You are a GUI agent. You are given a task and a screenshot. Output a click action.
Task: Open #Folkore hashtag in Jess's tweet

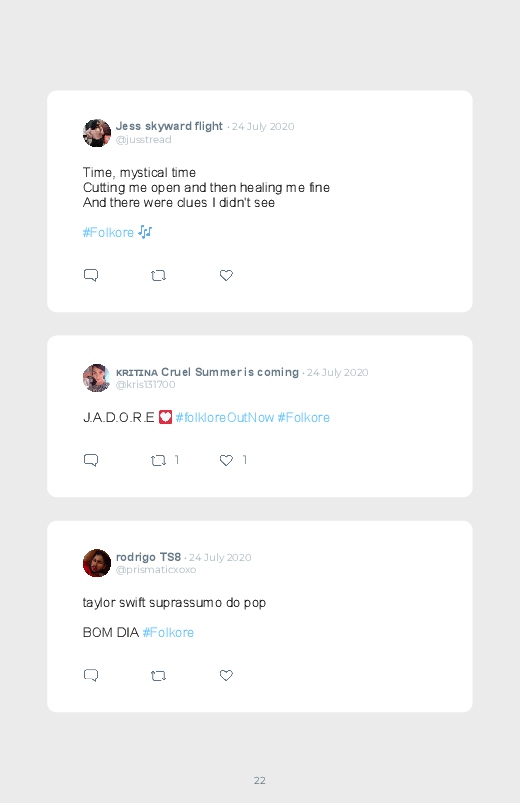click(108, 233)
